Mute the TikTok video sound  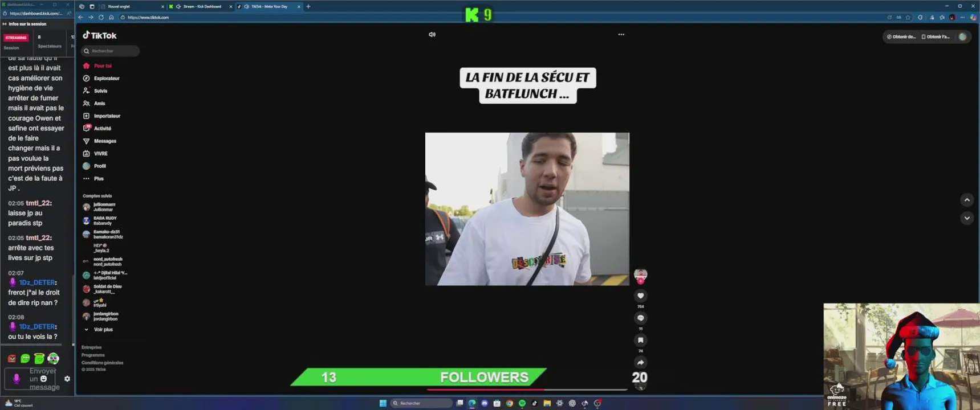tap(432, 35)
